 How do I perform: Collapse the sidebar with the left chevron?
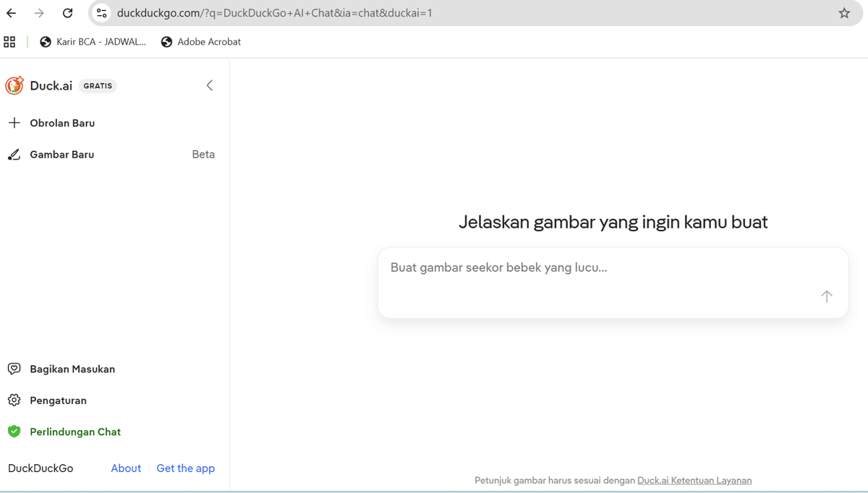click(209, 85)
